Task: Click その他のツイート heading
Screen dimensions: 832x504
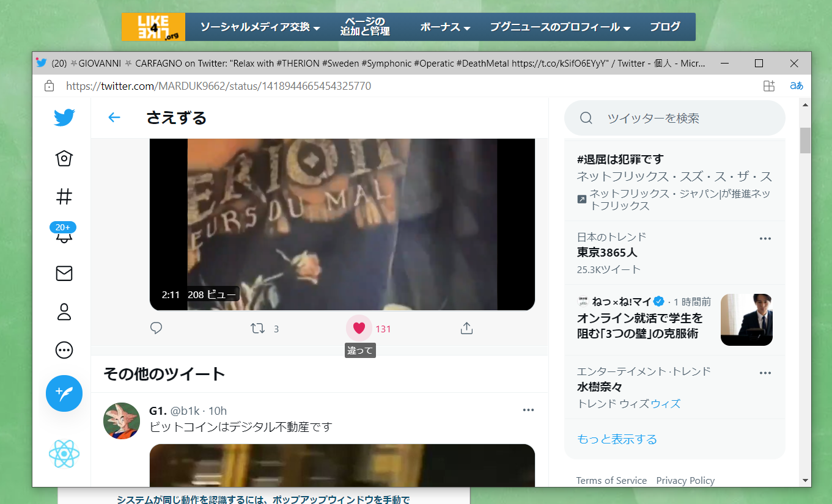Action: 164,374
